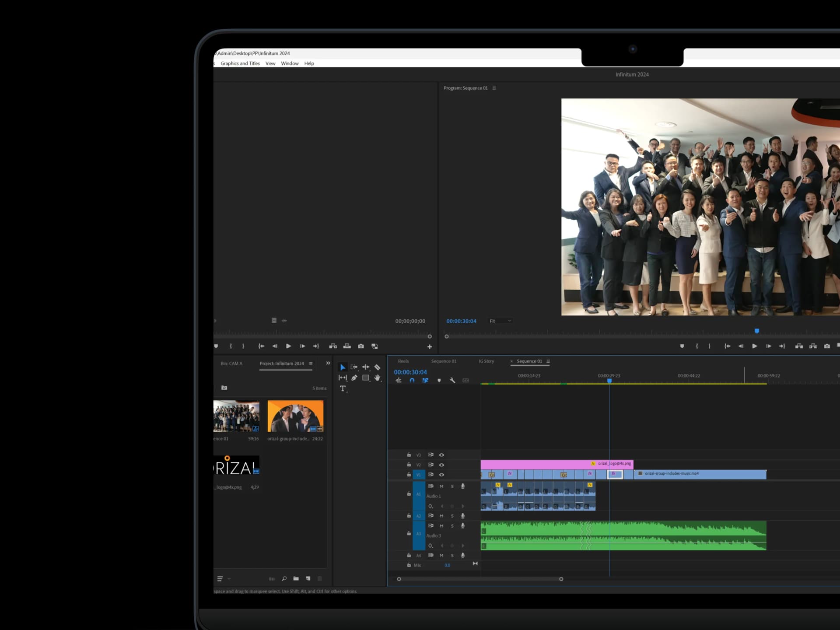Create a new bin in Project panel

click(296, 578)
